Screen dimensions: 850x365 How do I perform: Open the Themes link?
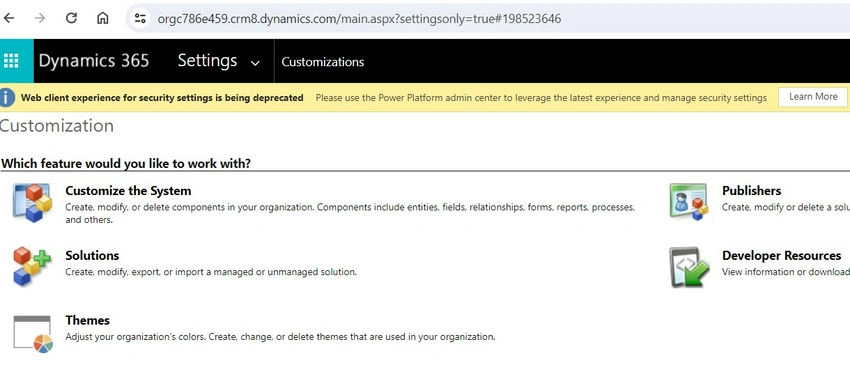pyautogui.click(x=87, y=320)
